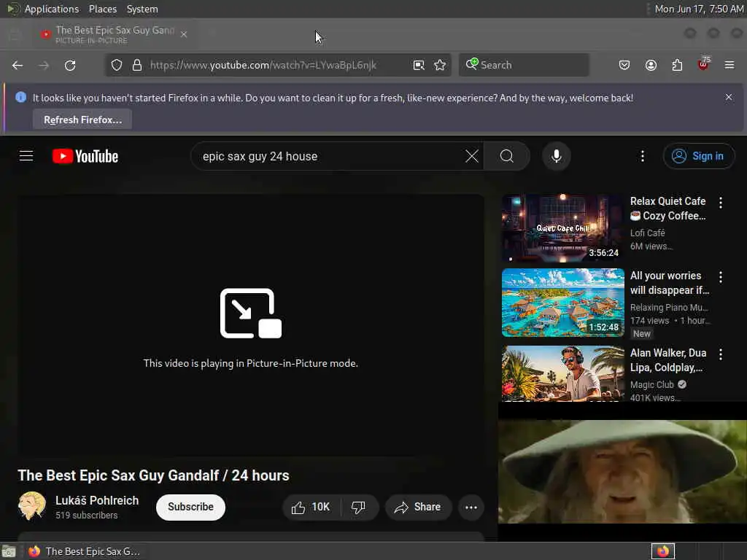747x560 pixels.
Task: Subscribe to the Lukáš Pohlreich channel
Action: 190,507
